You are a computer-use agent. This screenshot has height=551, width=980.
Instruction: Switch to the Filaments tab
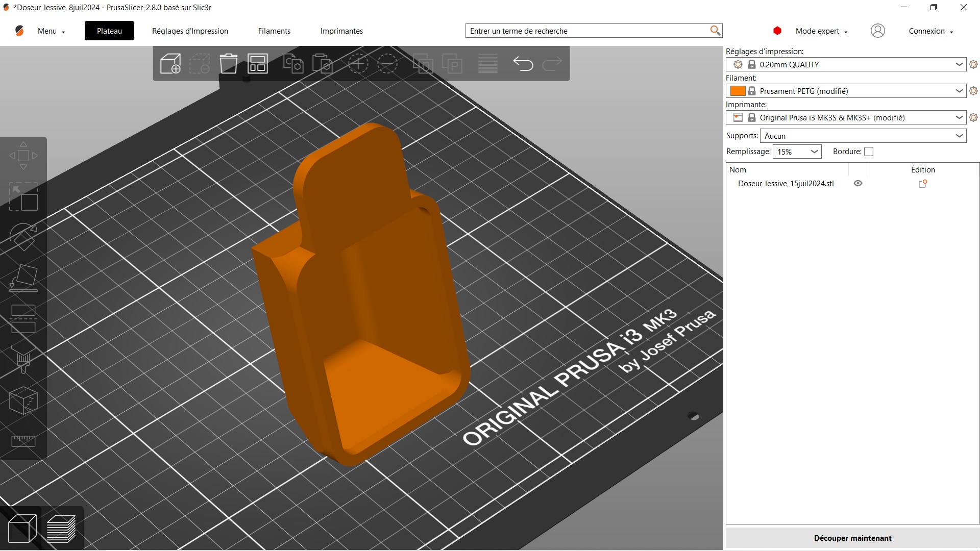click(x=274, y=31)
